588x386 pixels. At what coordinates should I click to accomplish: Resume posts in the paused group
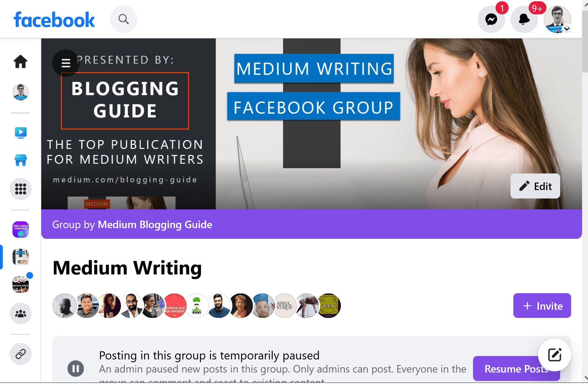(x=516, y=368)
